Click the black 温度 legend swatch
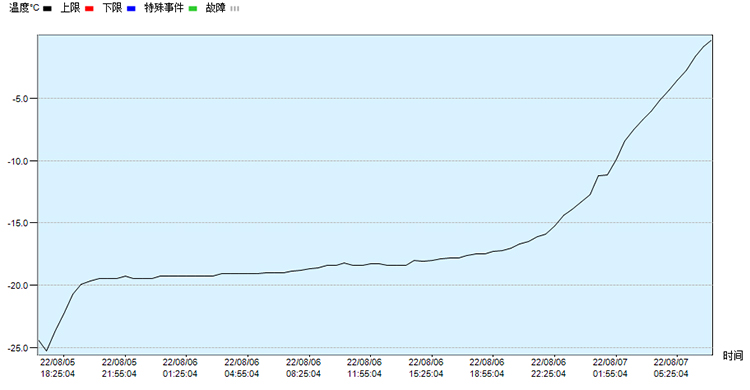The width and height of the screenshot is (750, 390). (47, 9)
